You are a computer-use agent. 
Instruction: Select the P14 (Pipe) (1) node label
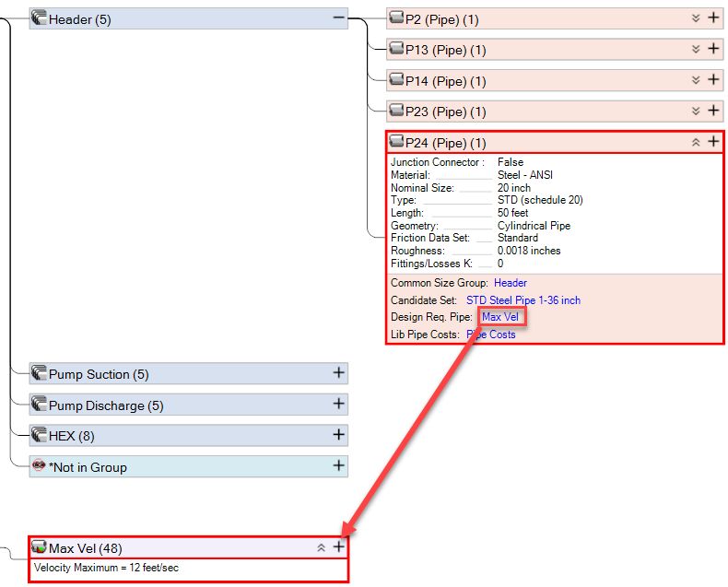click(x=446, y=81)
